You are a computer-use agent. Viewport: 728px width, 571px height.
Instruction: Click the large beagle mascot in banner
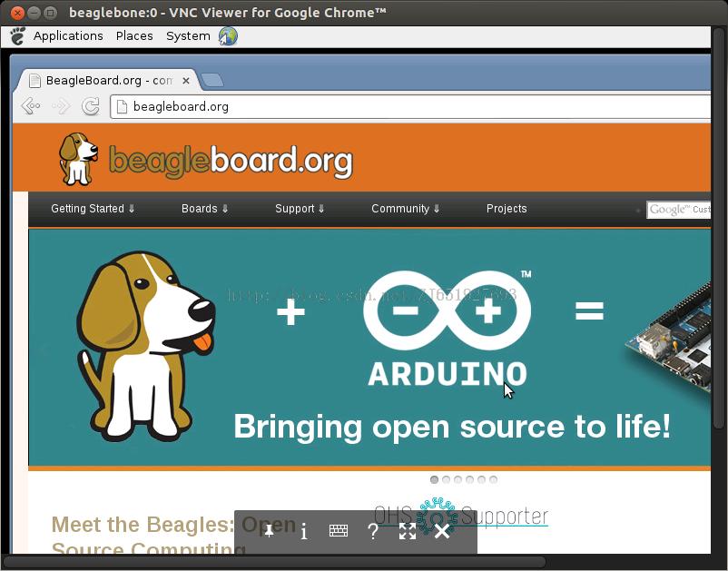point(145,346)
